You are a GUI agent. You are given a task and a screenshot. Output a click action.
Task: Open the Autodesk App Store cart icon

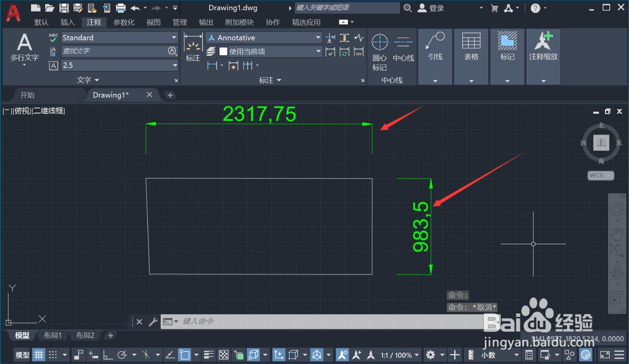coord(495,8)
